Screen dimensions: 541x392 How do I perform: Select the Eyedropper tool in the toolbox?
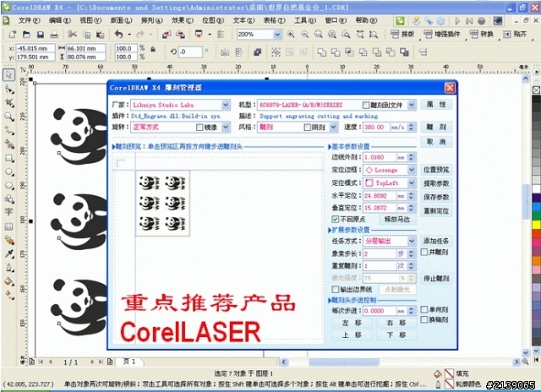point(9,253)
